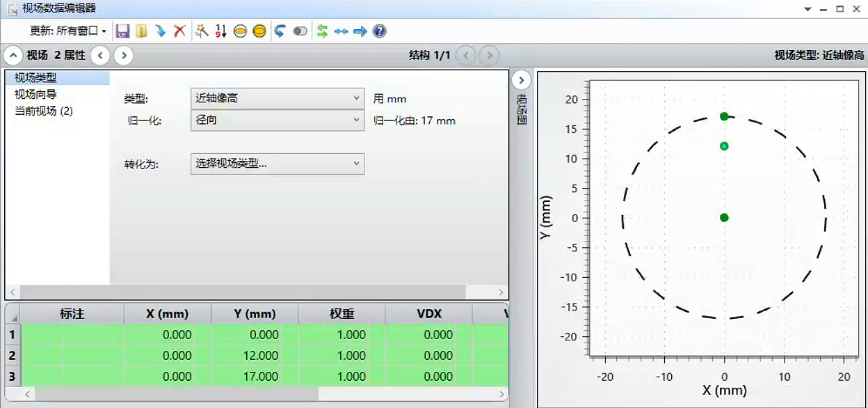The width and height of the screenshot is (868, 408).
Task: Click the Y (mm) cell with value 12.000
Action: 255,356
